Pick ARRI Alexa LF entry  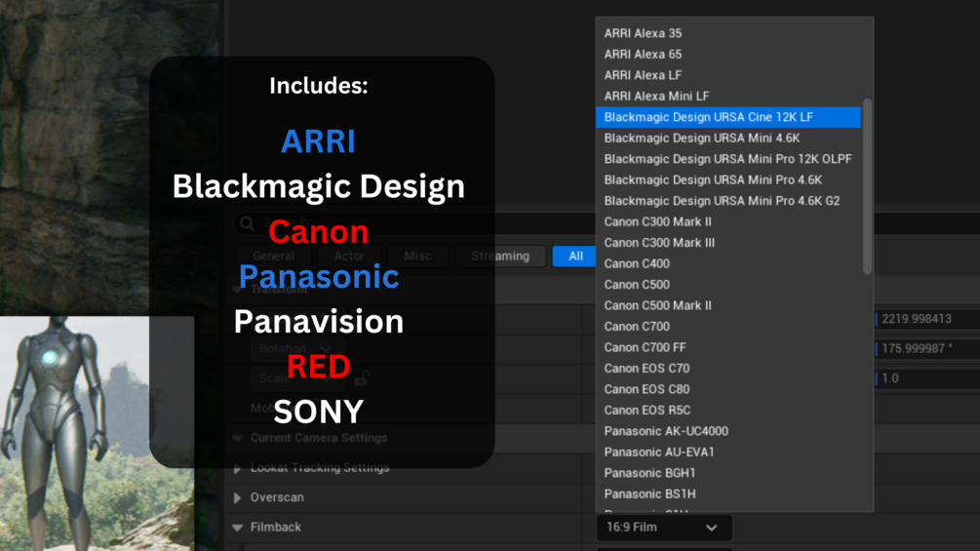click(x=728, y=75)
